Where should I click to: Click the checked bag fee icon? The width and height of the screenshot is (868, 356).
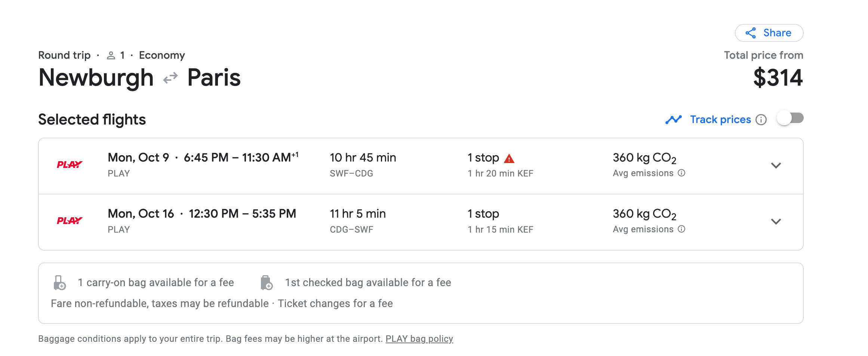coord(266,283)
